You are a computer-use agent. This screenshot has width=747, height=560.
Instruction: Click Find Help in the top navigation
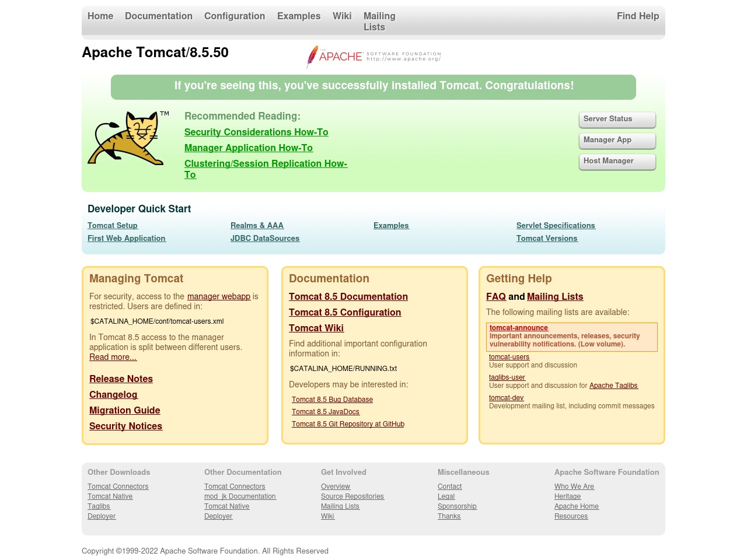pyautogui.click(x=638, y=16)
